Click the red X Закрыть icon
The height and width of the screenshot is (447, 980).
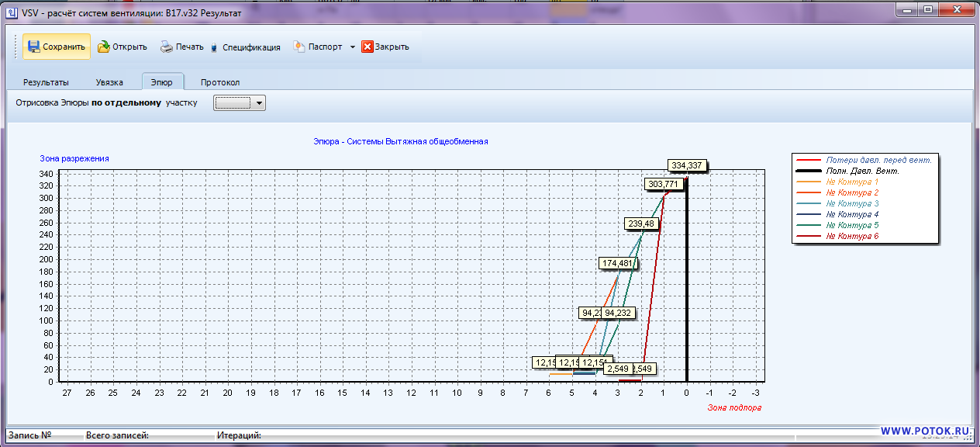[x=367, y=47]
